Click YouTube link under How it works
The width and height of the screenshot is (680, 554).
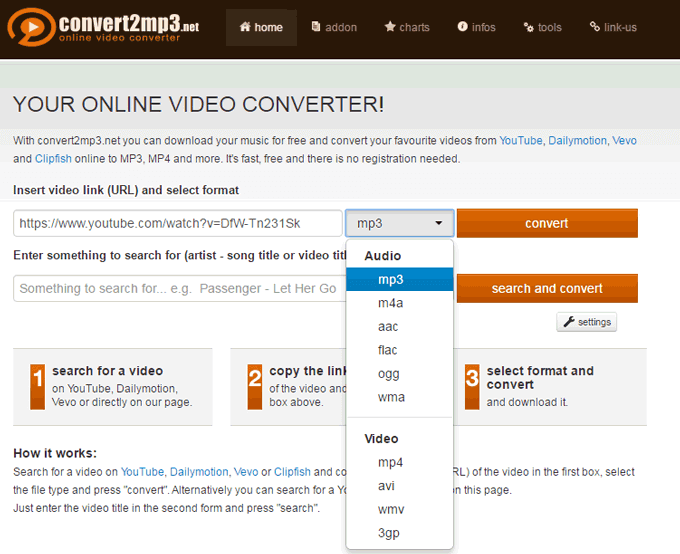142,472
